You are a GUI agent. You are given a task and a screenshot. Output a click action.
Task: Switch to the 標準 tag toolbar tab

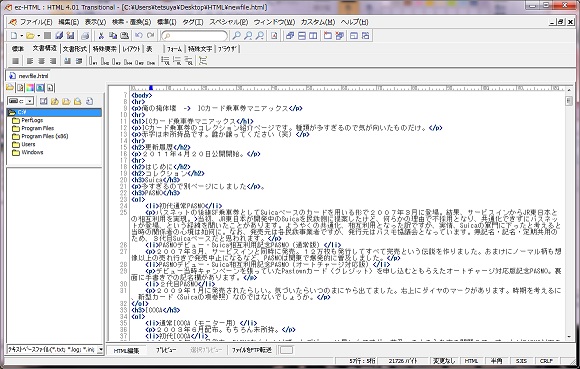(x=17, y=49)
